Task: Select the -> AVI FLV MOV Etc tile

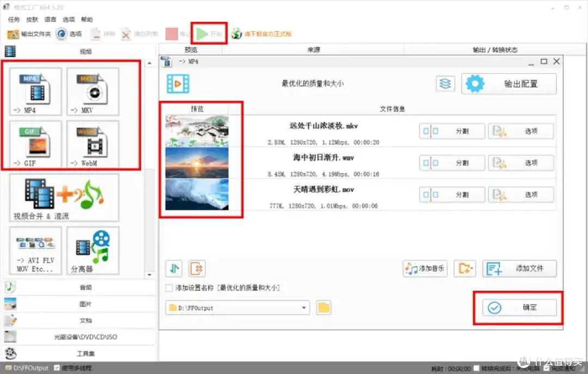Action: point(35,250)
